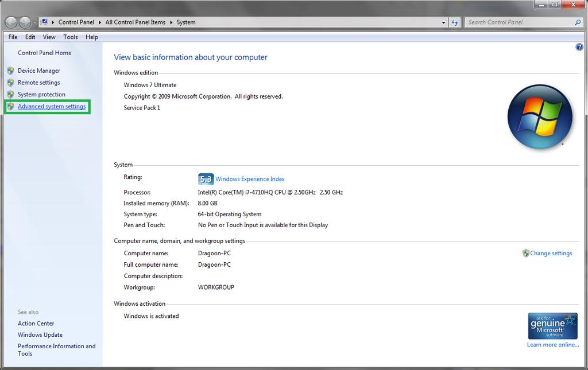The image size is (588, 370).
Task: Click the Control Panel breadcrumb
Action: pos(76,22)
